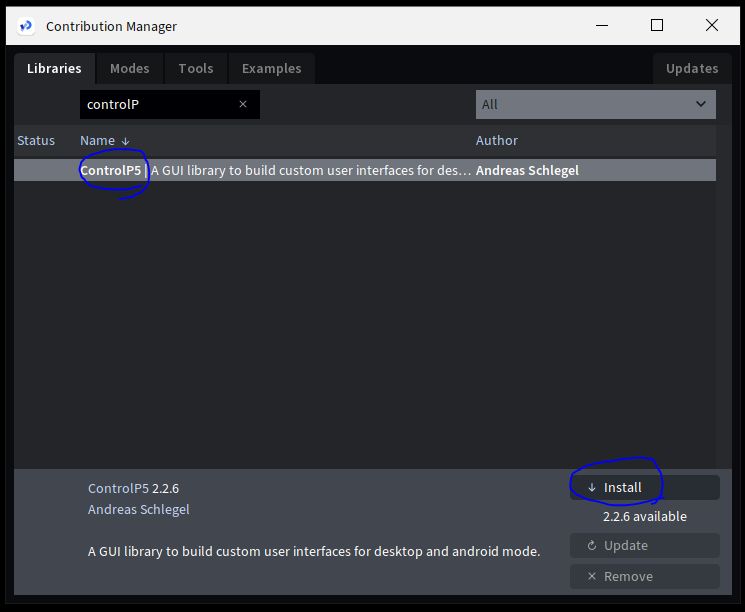
Task: Sort by the Author column header
Action: coord(497,141)
